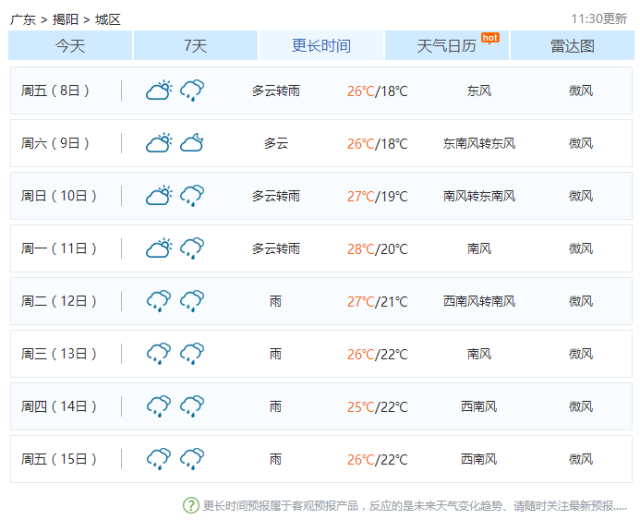Click the daytime rain icon for 周二（12日）
This screenshot has width=640, height=520.
click(159, 301)
